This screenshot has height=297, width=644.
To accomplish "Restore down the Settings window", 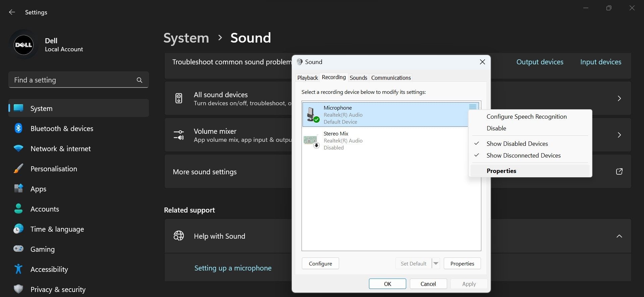I will pyautogui.click(x=609, y=8).
